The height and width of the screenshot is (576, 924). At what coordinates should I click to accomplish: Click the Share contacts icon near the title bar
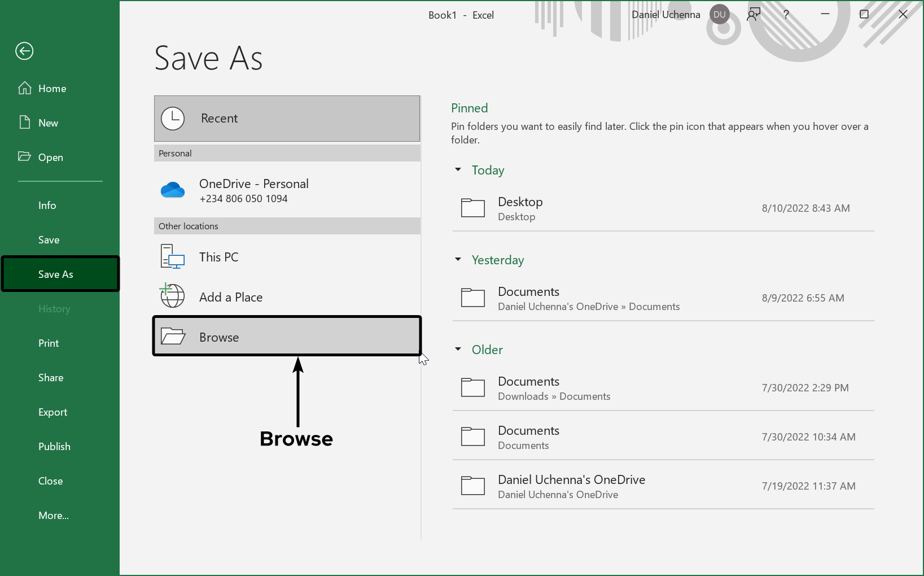(x=754, y=14)
